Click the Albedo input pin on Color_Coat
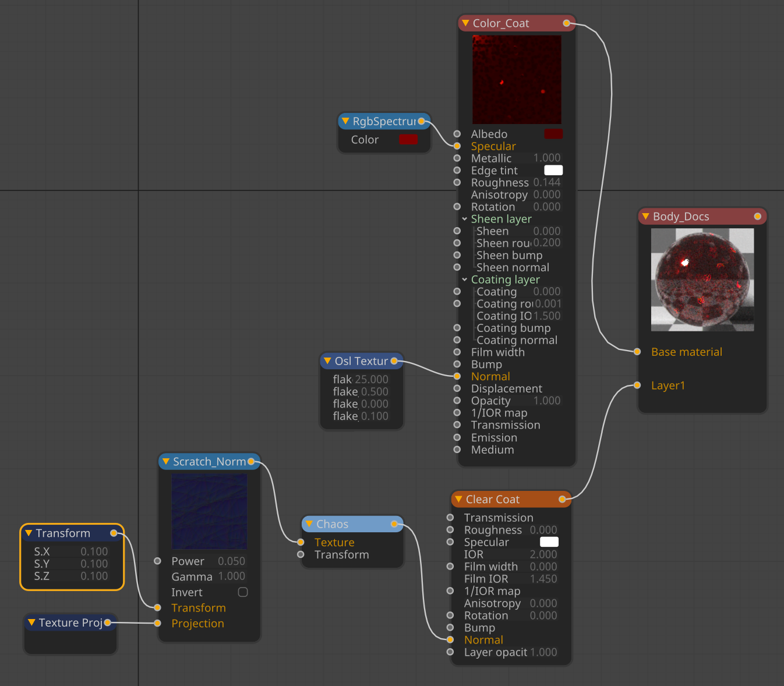 [x=457, y=135]
